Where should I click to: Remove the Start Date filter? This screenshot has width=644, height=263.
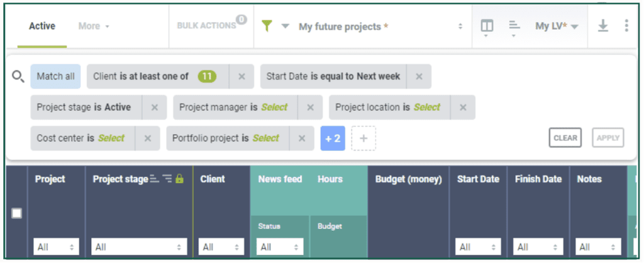[419, 76]
